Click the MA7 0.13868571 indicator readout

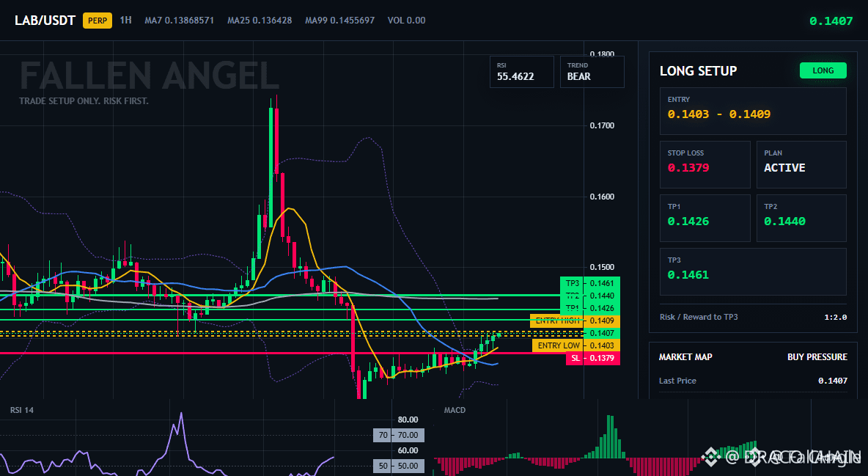pyautogui.click(x=180, y=21)
